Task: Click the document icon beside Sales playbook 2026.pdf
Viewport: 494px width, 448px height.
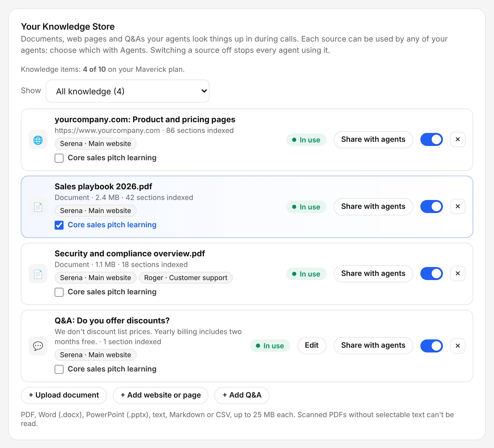Action: coord(38,207)
